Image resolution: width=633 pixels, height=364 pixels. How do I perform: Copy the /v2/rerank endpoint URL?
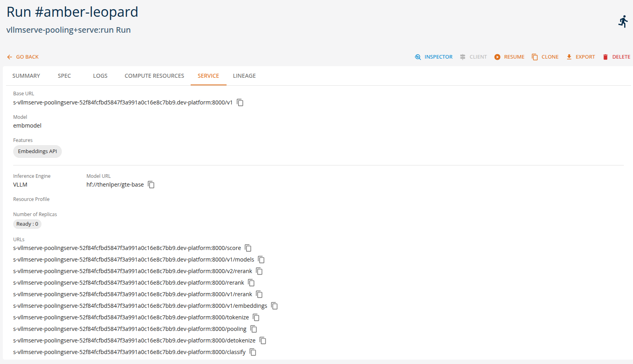[259, 271]
